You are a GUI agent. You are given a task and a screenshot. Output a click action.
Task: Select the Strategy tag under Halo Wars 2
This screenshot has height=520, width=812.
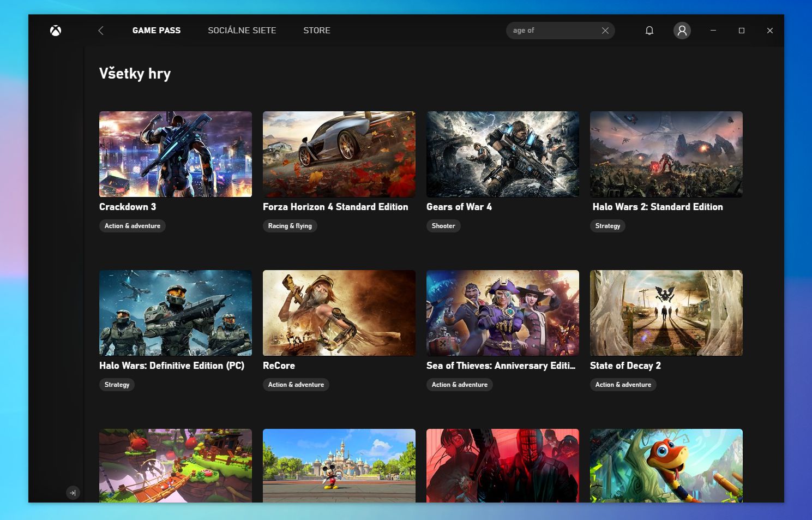[x=608, y=226]
